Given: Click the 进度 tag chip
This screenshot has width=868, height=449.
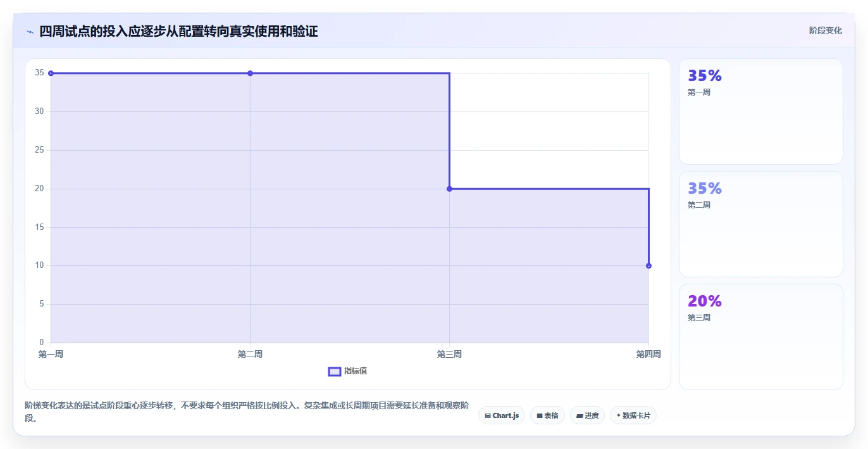Looking at the screenshot, I should click(x=587, y=415).
